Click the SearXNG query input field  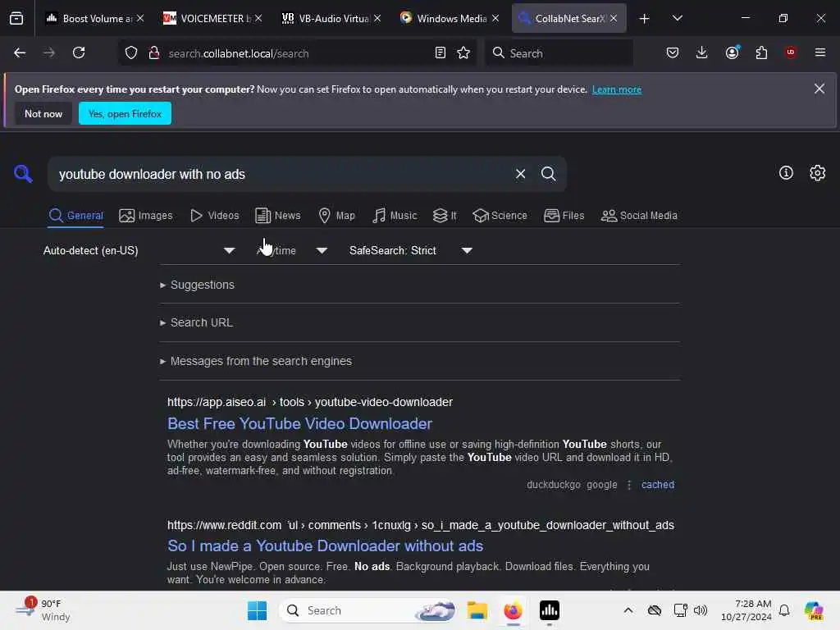click(281, 174)
